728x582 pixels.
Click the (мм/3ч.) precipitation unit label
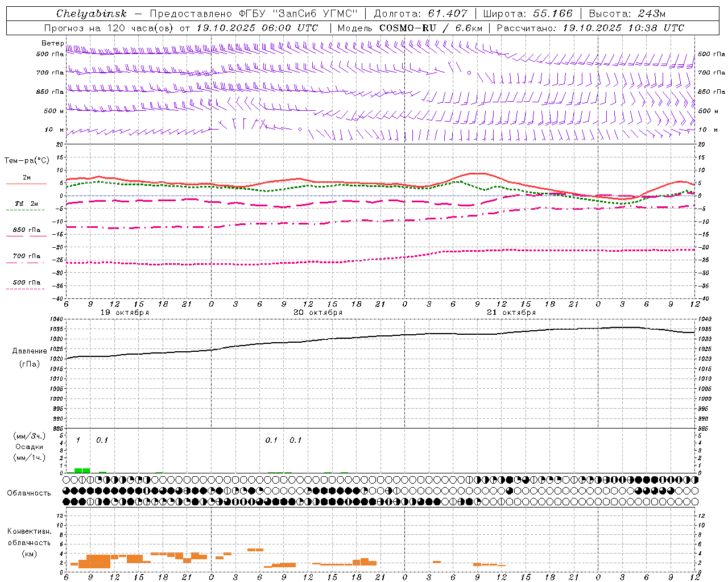click(x=29, y=436)
